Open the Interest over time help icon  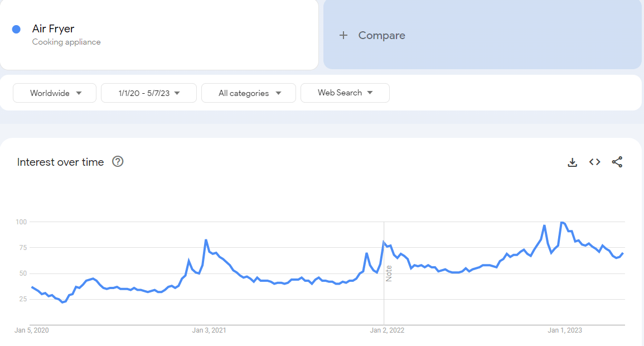(118, 162)
